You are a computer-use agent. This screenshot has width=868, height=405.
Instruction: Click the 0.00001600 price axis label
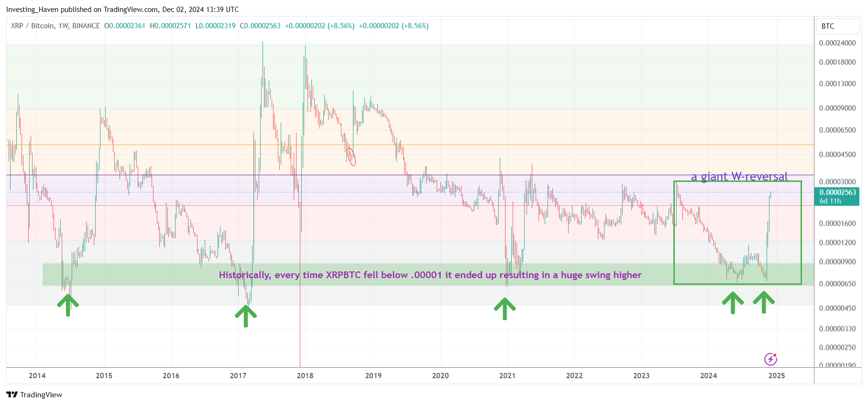(x=837, y=224)
